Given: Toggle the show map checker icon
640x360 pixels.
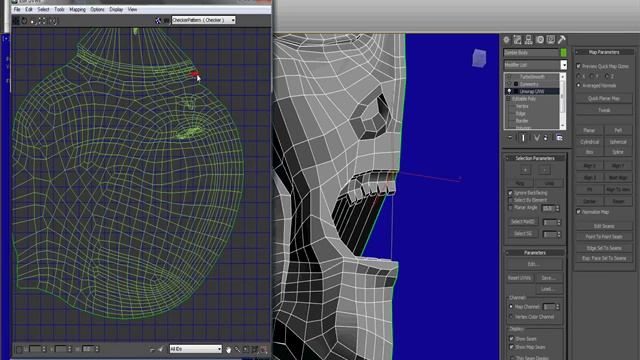Looking at the screenshot, I should point(158,20).
